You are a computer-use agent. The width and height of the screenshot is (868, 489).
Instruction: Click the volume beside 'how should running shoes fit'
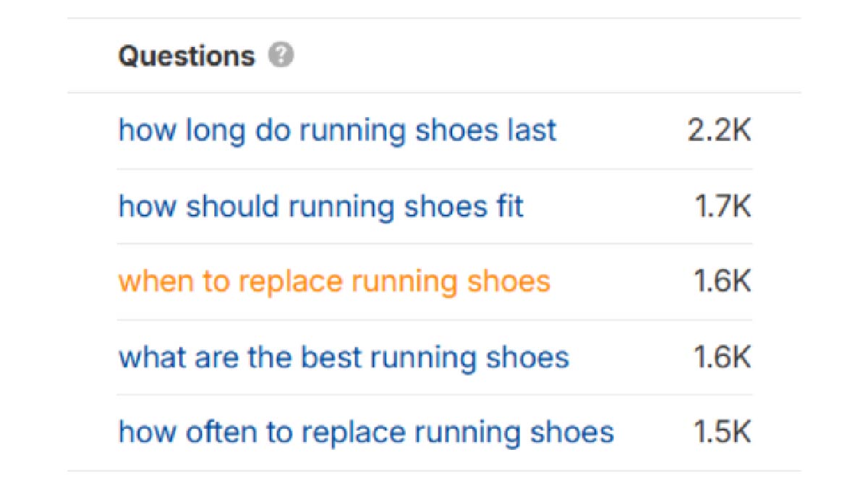click(x=723, y=206)
